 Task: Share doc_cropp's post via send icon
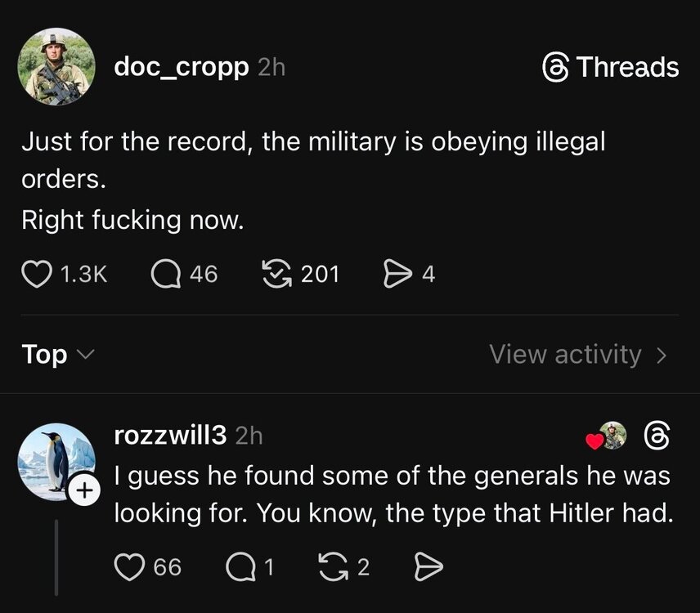396,274
